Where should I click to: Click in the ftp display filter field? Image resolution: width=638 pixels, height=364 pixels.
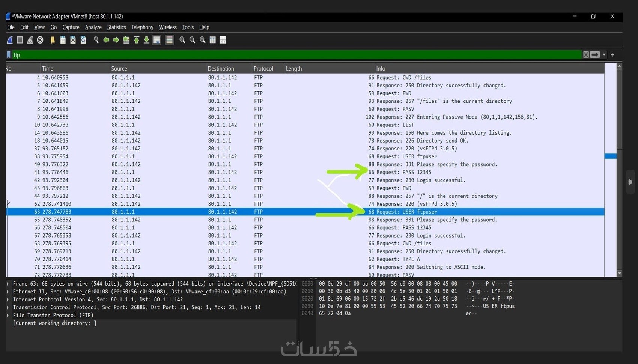point(296,55)
